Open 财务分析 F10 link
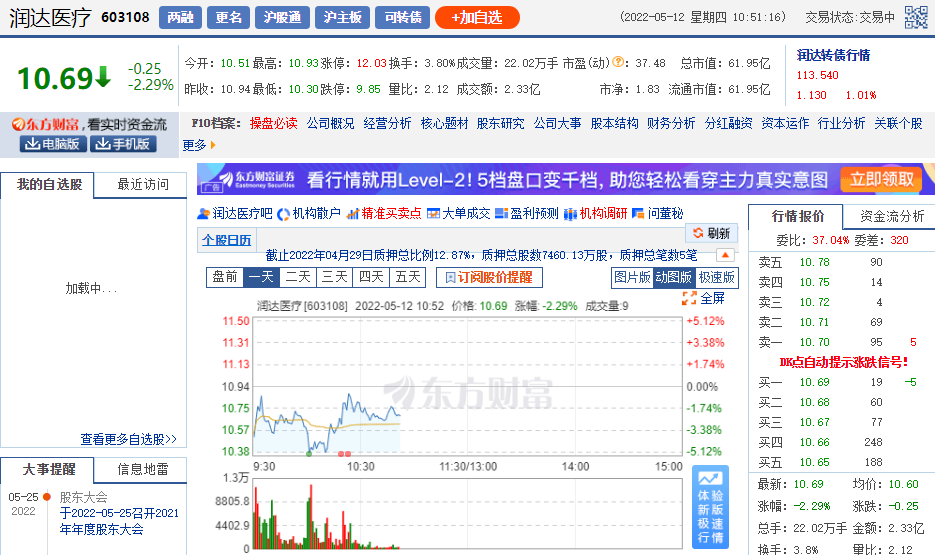935x555 pixels. pos(671,123)
